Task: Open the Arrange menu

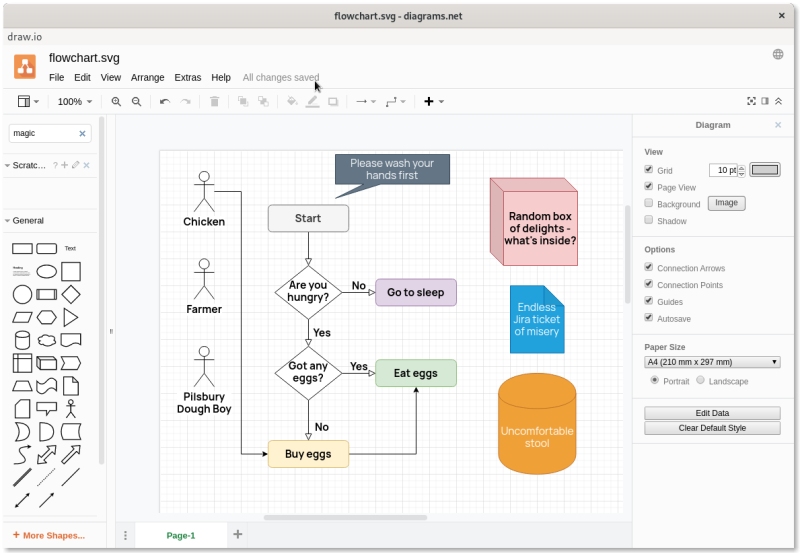Action: [147, 78]
